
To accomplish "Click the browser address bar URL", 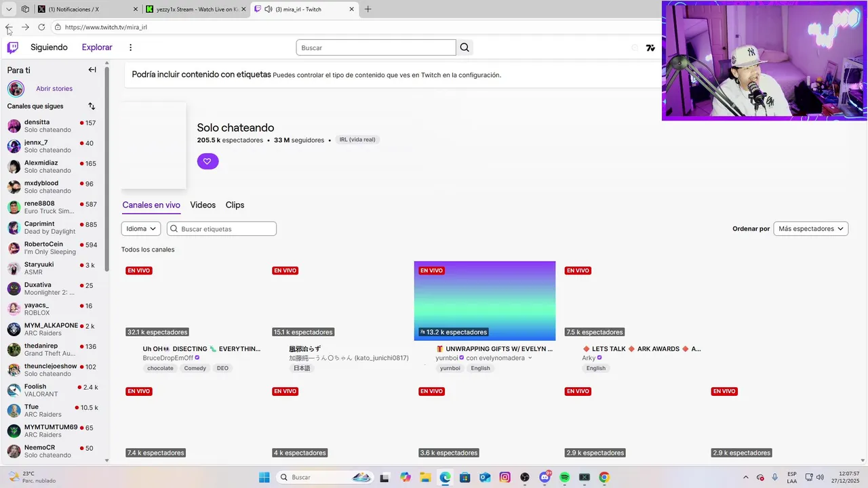I will (106, 27).
